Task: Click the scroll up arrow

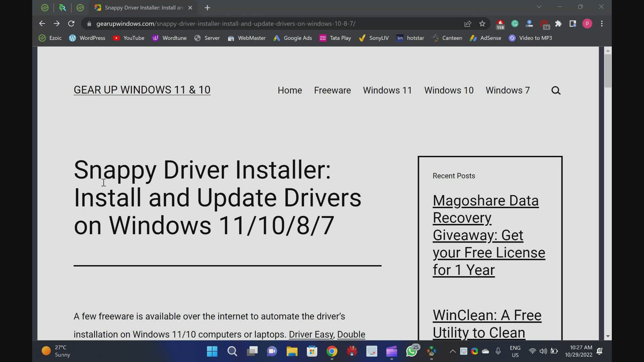Action: click(608, 51)
